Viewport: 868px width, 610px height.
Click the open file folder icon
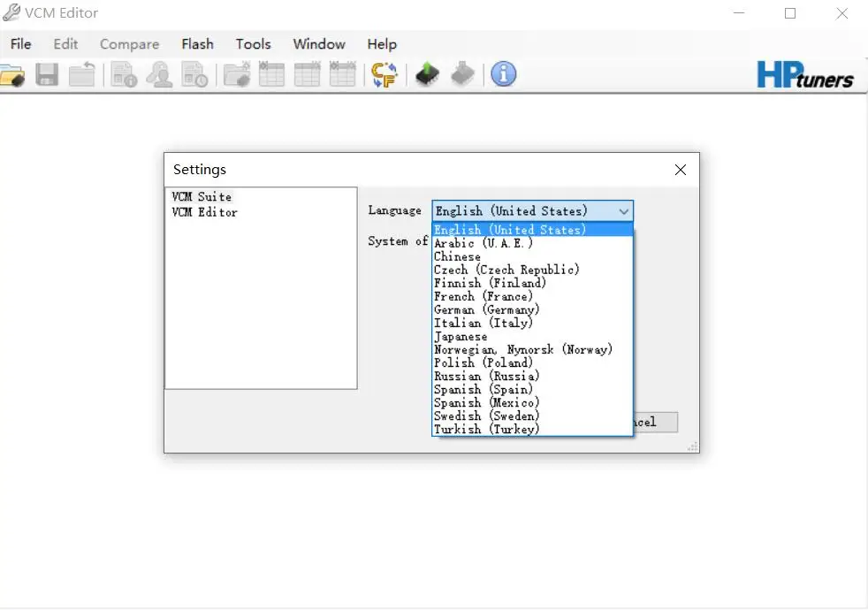coord(12,75)
